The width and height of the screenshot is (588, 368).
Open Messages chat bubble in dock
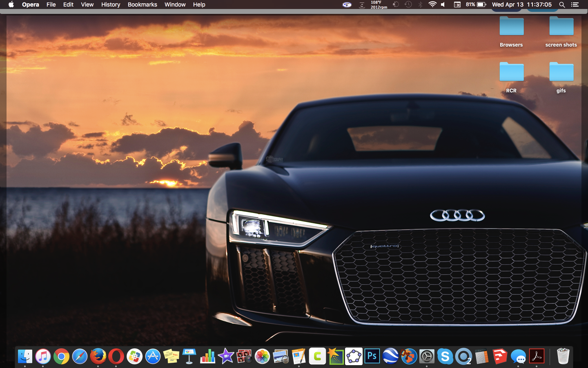click(x=518, y=357)
